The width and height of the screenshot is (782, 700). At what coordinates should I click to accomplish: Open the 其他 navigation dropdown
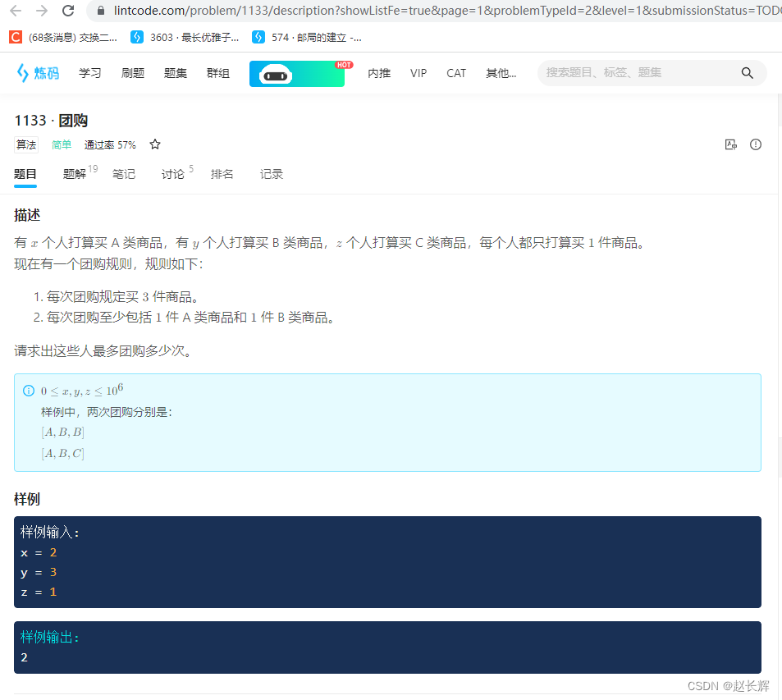click(501, 73)
